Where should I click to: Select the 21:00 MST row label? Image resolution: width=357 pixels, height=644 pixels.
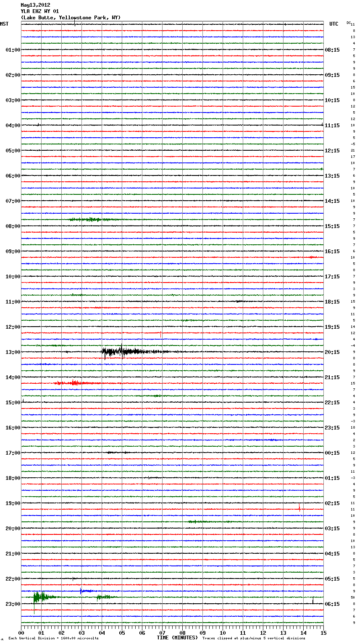13,554
